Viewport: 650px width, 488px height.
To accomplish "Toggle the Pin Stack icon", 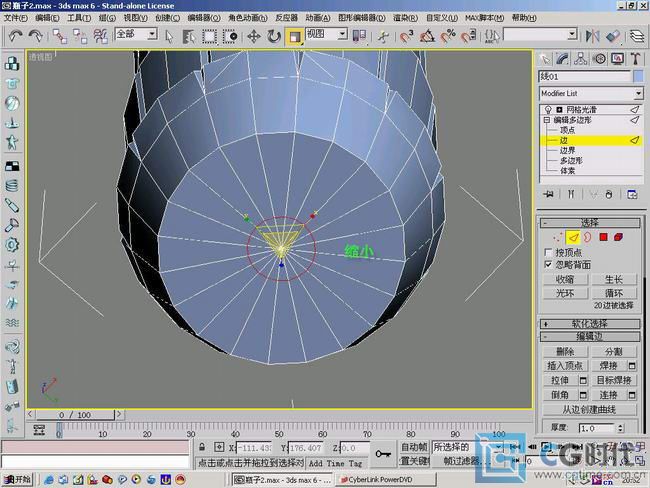I will 548,194.
